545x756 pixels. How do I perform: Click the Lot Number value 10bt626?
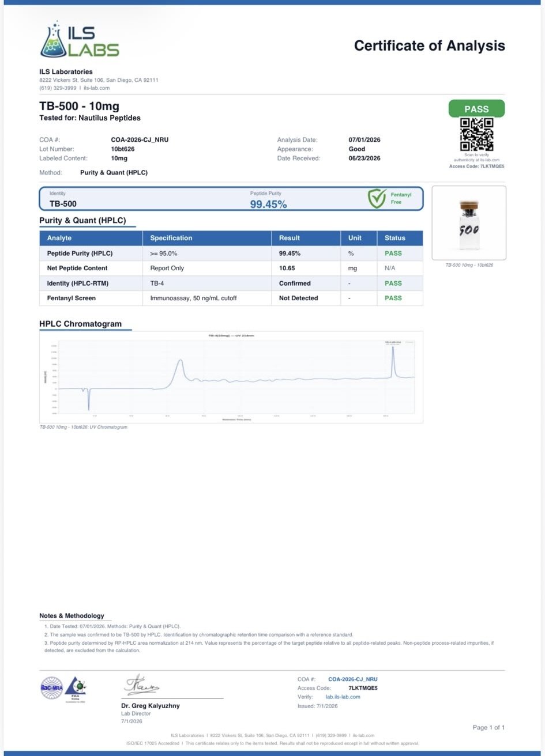tap(123, 149)
